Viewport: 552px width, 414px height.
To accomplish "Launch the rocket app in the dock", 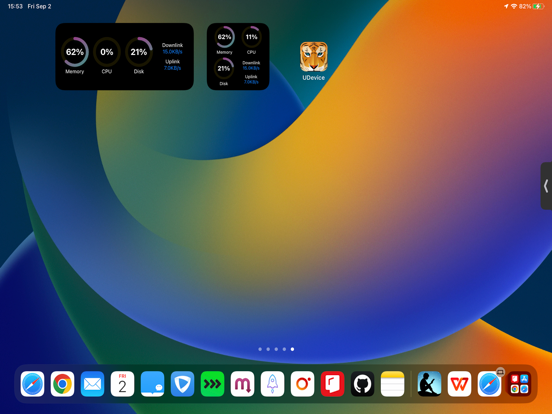I will click(x=272, y=384).
